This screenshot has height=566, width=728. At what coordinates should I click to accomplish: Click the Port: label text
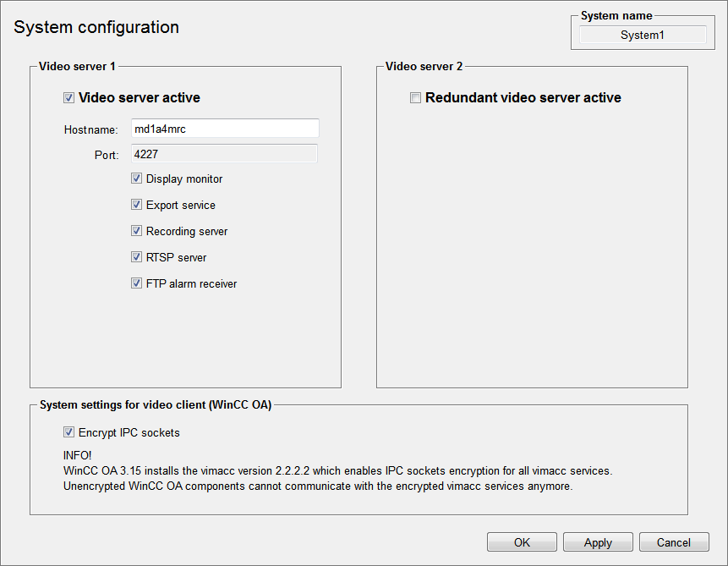(x=107, y=156)
